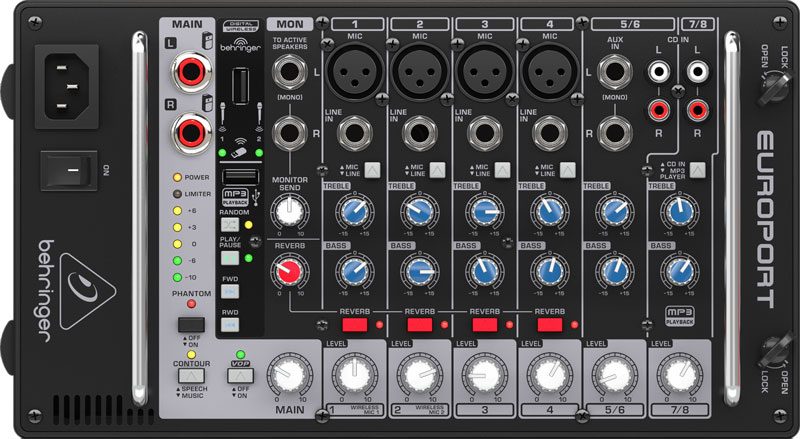Click AUX IN R jack
The width and height of the screenshot is (800, 439).
coord(615,133)
